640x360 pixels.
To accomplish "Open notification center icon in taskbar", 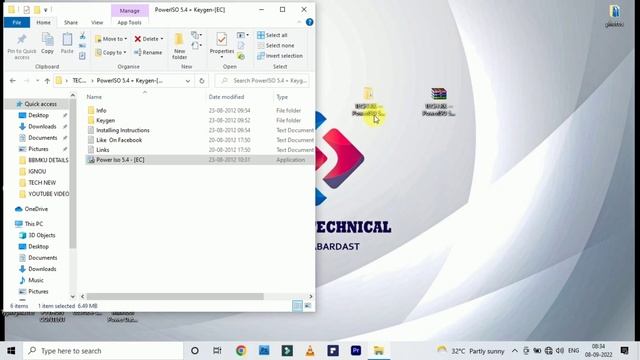I will pyautogui.click(x=624, y=351).
